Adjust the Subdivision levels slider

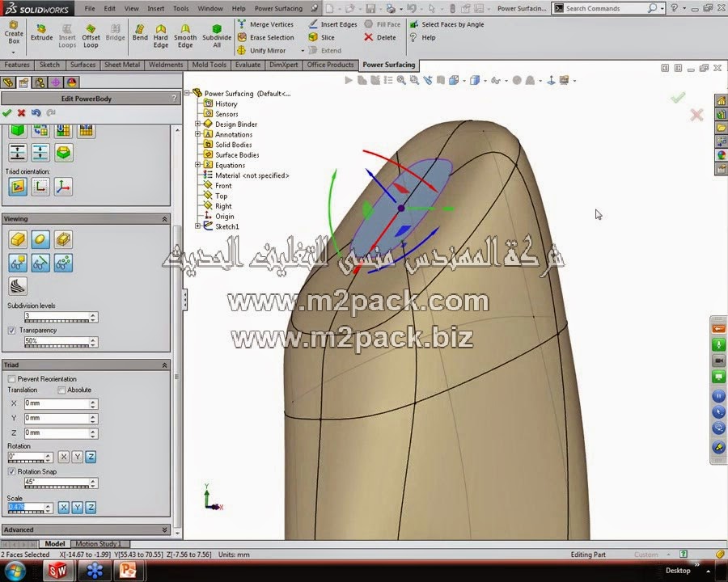click(57, 321)
